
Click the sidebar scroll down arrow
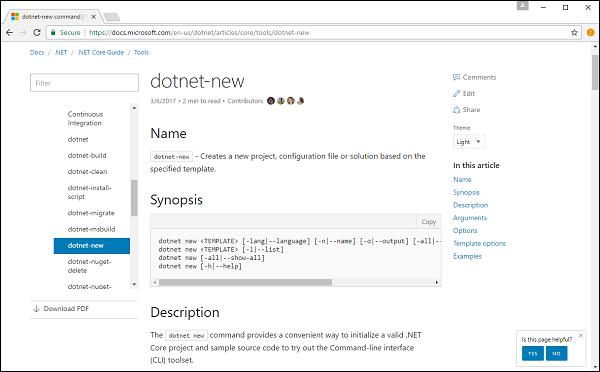[134, 284]
